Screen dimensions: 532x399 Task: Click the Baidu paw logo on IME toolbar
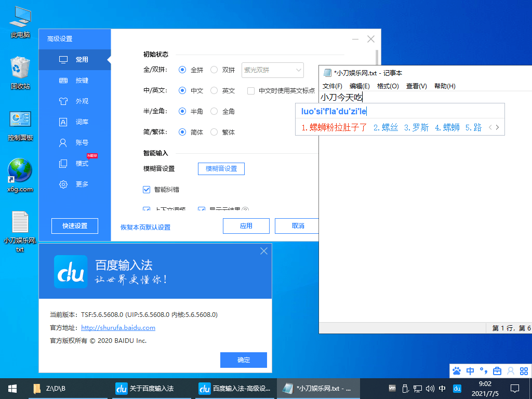pyautogui.click(x=457, y=371)
